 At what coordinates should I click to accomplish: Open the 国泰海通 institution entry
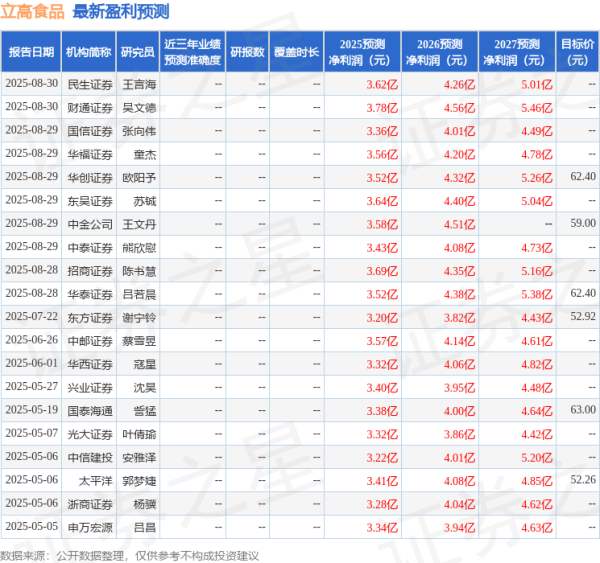click(88, 409)
